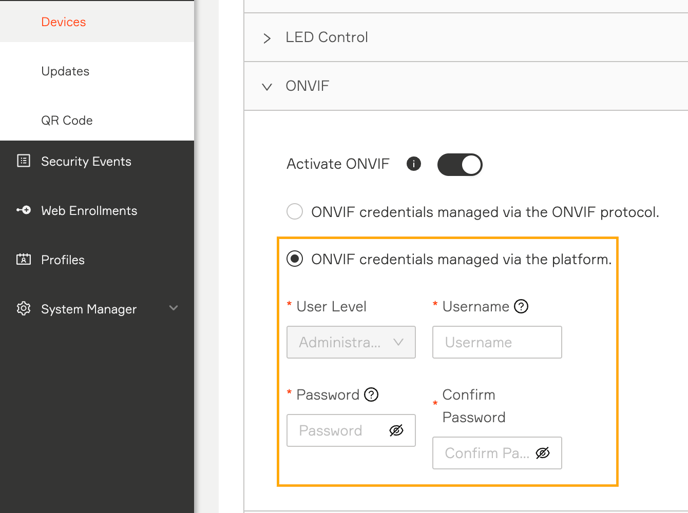The width and height of the screenshot is (688, 513).
Task: Toggle visibility in the Confirm Password field
Action: (x=542, y=453)
